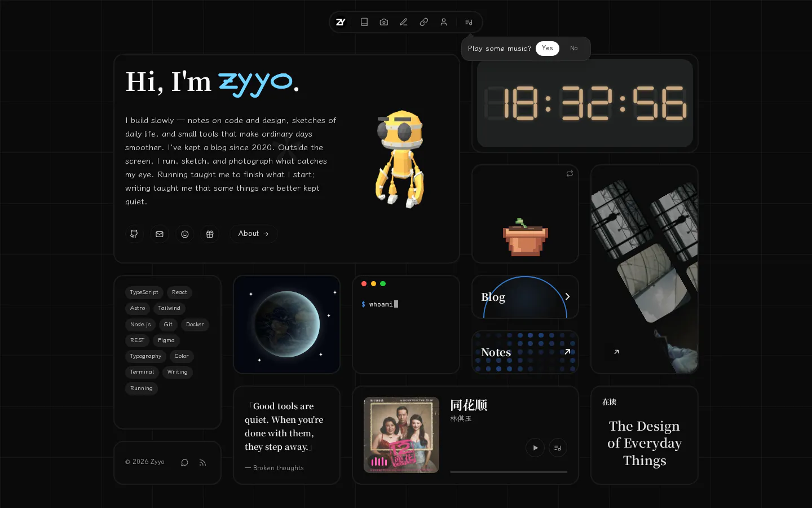Viewport: 812px width, 508px height.
Task: Click the Good tools are quiet quote
Action: (x=284, y=426)
